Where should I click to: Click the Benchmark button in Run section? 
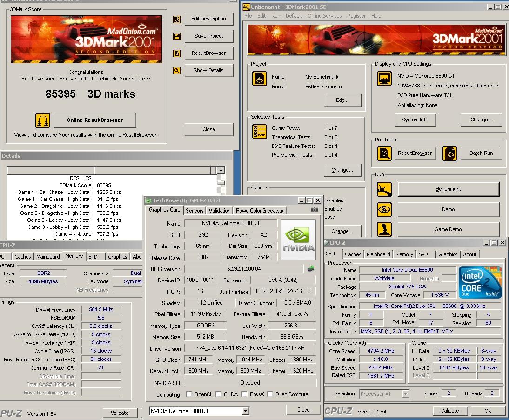[449, 189]
